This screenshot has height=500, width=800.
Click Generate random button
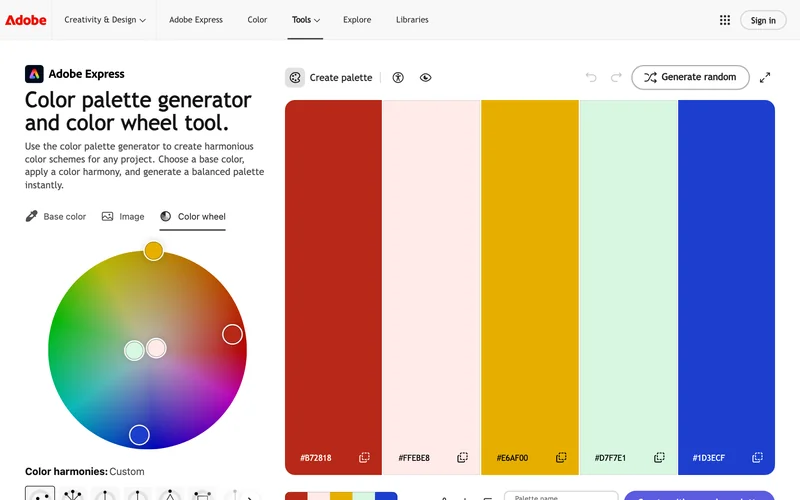click(x=690, y=77)
